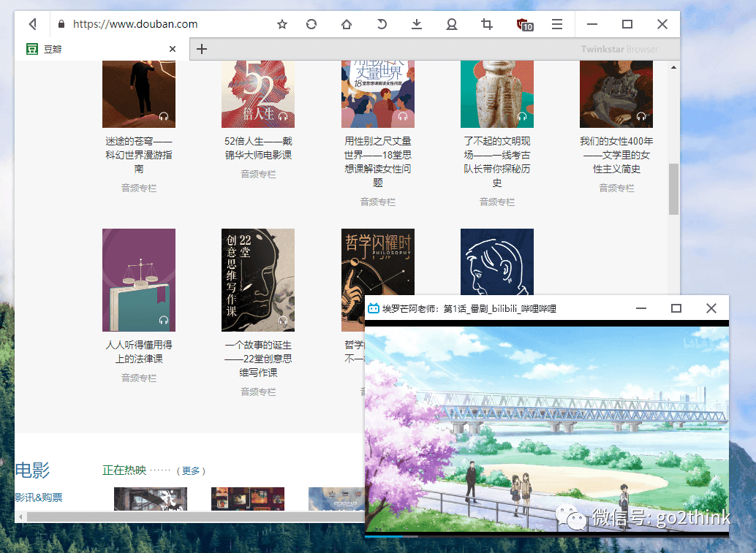Reload page with the refresh icon
This screenshot has height=553, width=756.
[382, 24]
